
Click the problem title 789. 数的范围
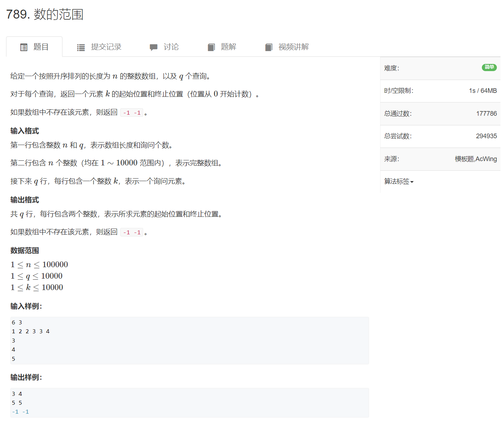pos(45,15)
